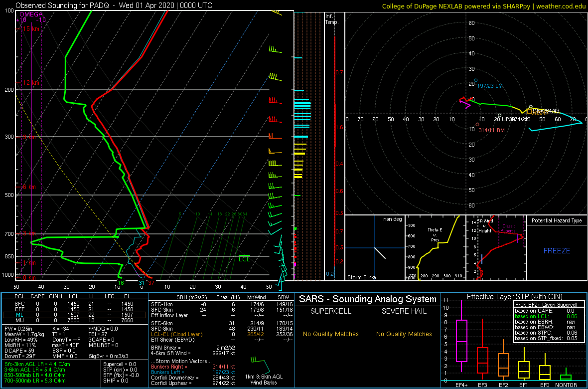Click No Quality Matches under SEVERE HAIL
Image resolution: width=588 pixels, height=389 pixels.
click(x=404, y=334)
